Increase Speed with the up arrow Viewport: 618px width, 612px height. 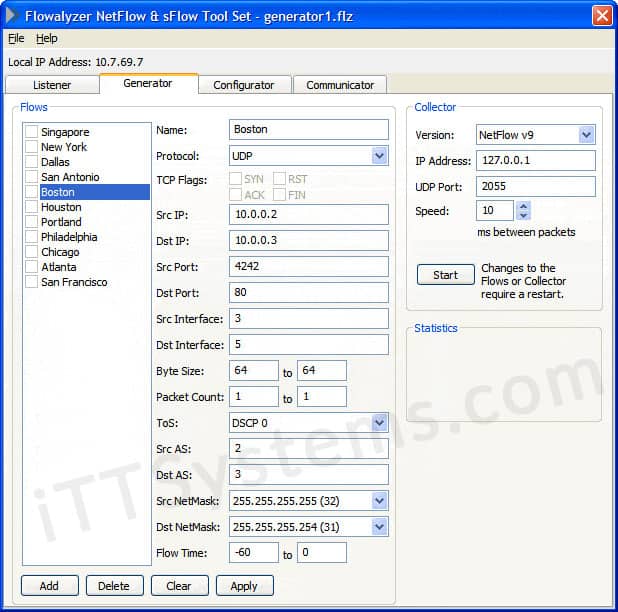[523, 206]
